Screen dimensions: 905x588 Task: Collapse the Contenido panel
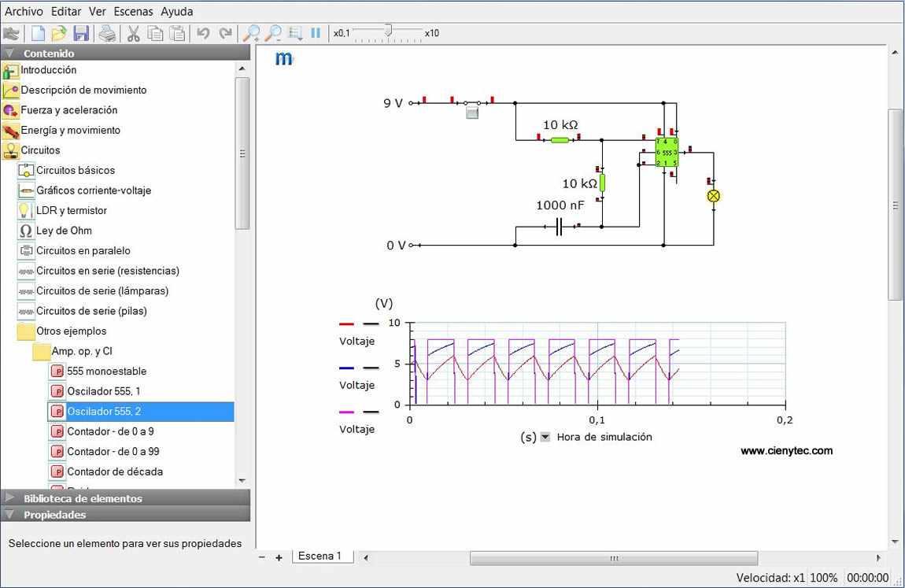click(x=9, y=54)
